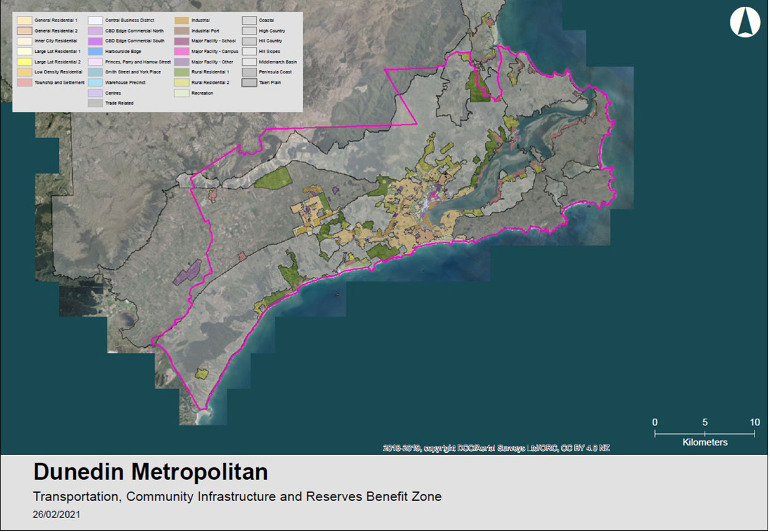The height and width of the screenshot is (532, 770).
Task: Click the Harbourside Edge blue swatch
Action: click(x=95, y=51)
